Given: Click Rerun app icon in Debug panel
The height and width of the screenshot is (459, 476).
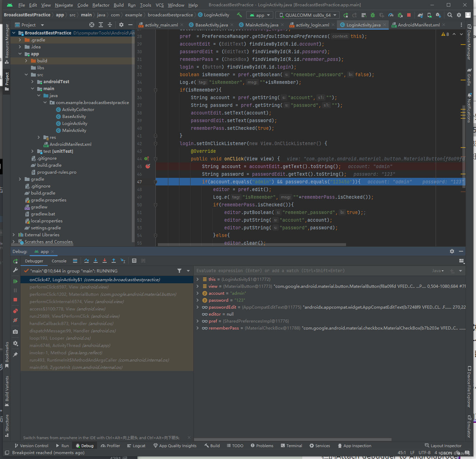Looking at the screenshot, I should pyautogui.click(x=15, y=261).
